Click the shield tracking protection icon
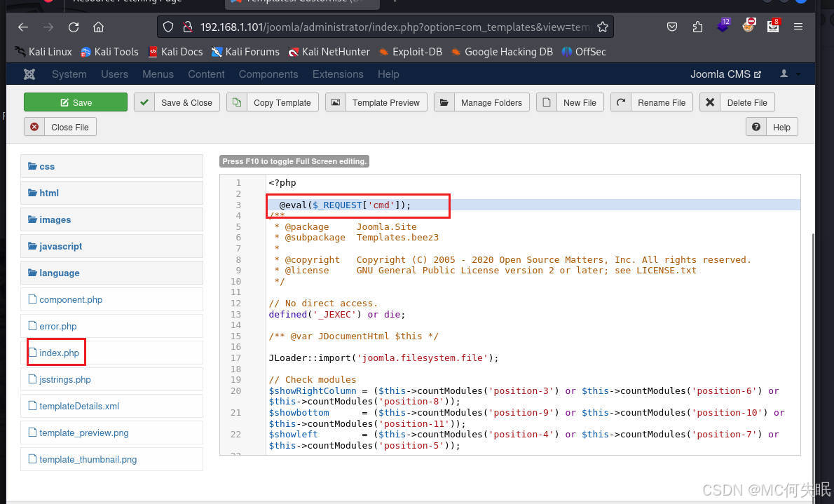 (168, 27)
